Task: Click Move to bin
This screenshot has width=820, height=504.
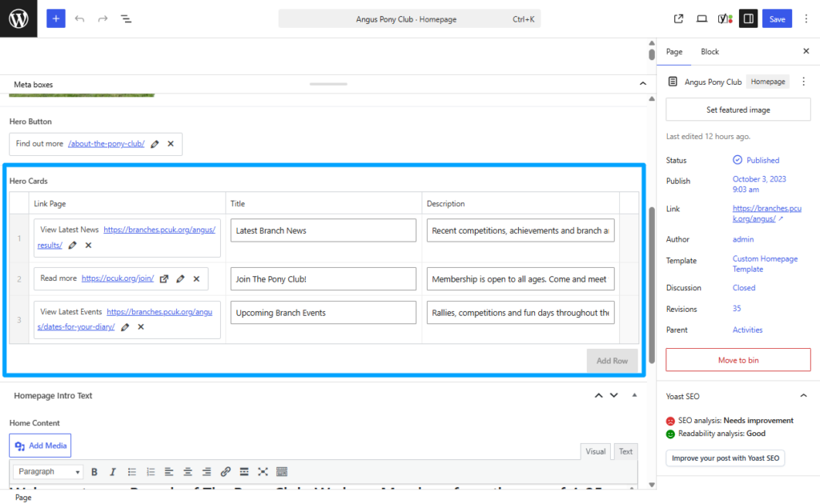Action: 738,360
